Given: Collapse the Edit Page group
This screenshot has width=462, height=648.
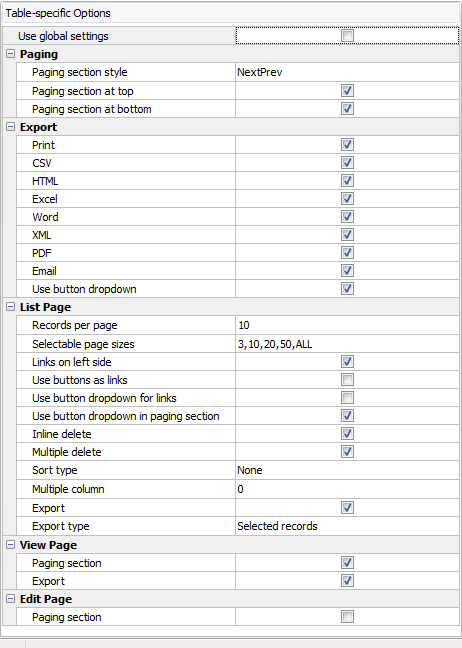Looking at the screenshot, I should point(11,599).
